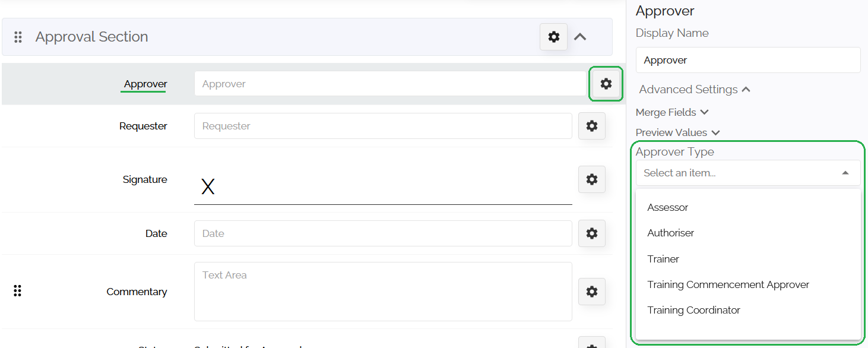Click the Approver field gear icon
Viewport: 868px width, 348px height.
(x=606, y=84)
